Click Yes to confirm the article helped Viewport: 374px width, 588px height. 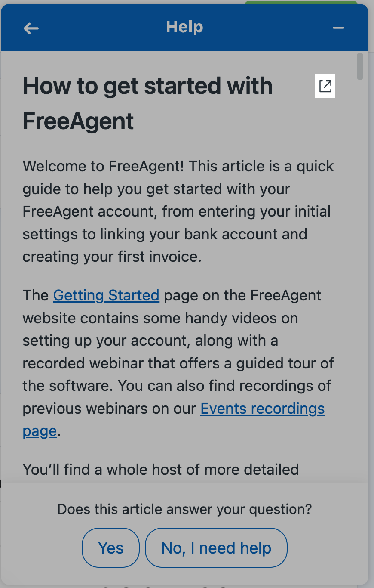click(x=110, y=548)
